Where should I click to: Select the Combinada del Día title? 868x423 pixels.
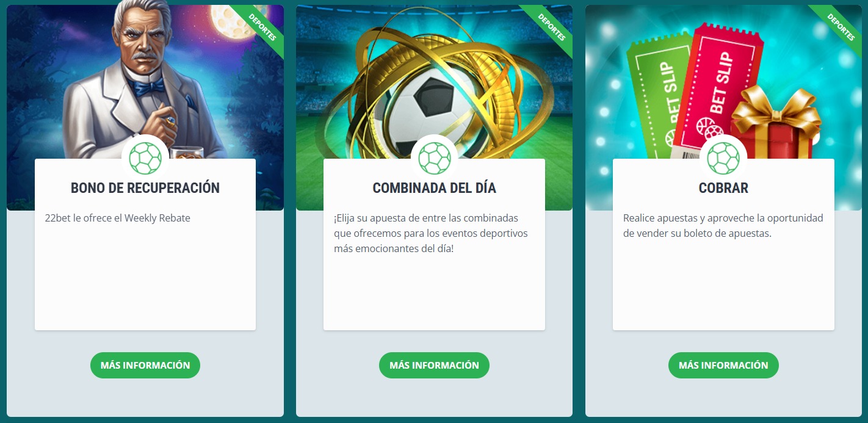(434, 188)
